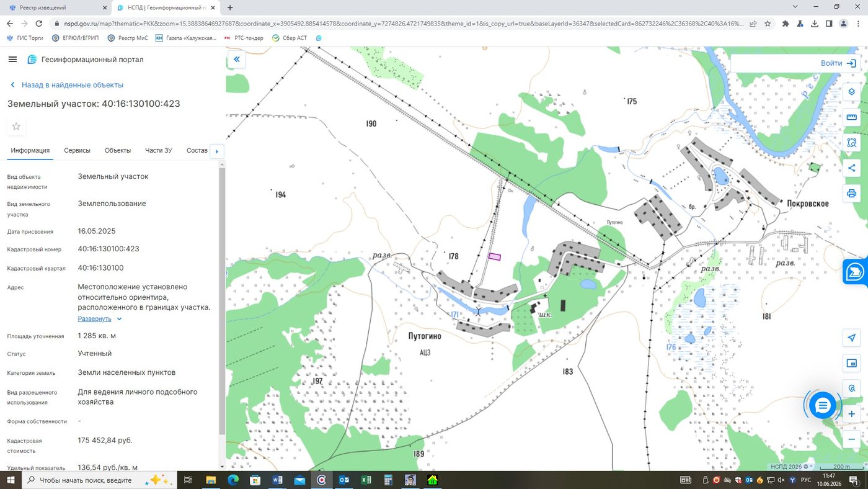Switch to the Информация tab
The image size is (868, 489).
30,151
